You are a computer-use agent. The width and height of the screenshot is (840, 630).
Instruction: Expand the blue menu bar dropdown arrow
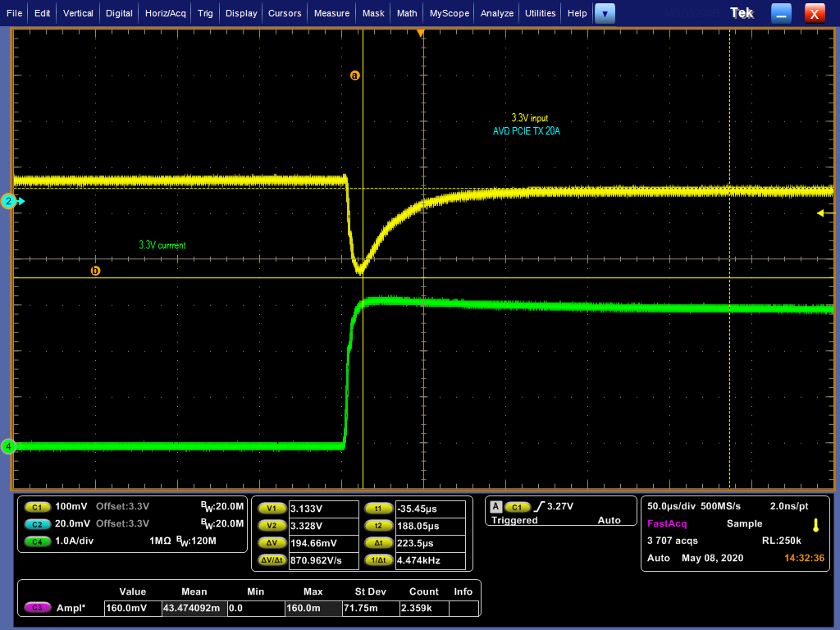(605, 13)
